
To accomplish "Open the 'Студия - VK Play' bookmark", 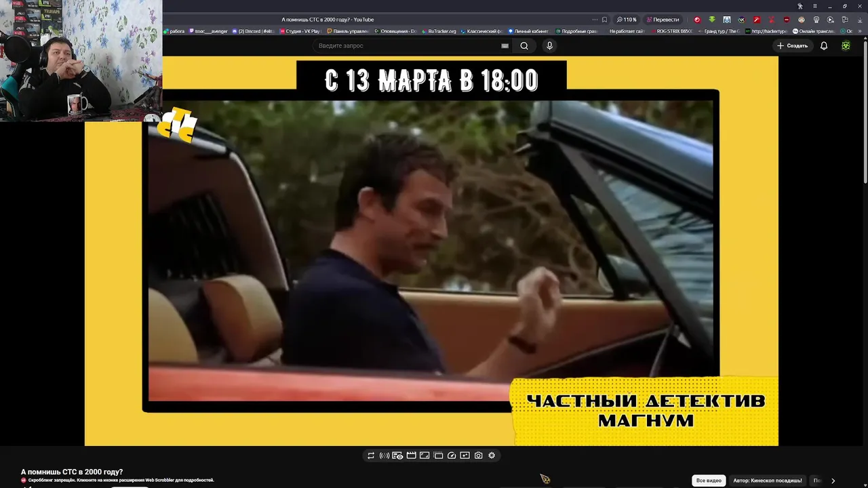I will point(299,31).
